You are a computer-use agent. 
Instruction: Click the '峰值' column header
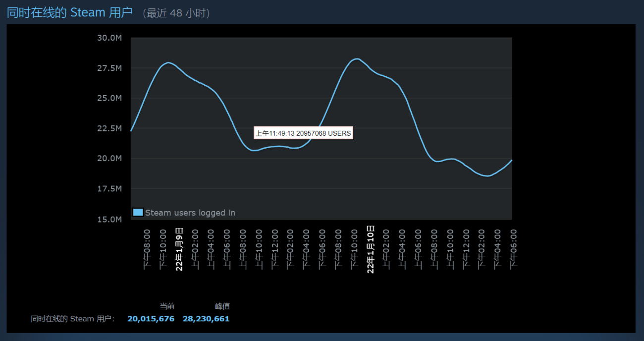222,306
